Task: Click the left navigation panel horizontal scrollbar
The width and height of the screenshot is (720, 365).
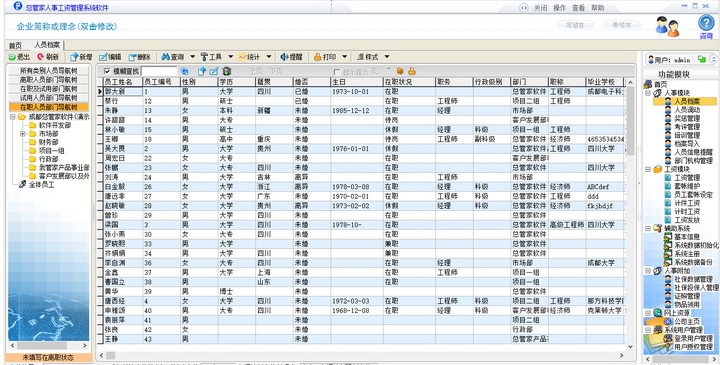Action: pos(49,345)
